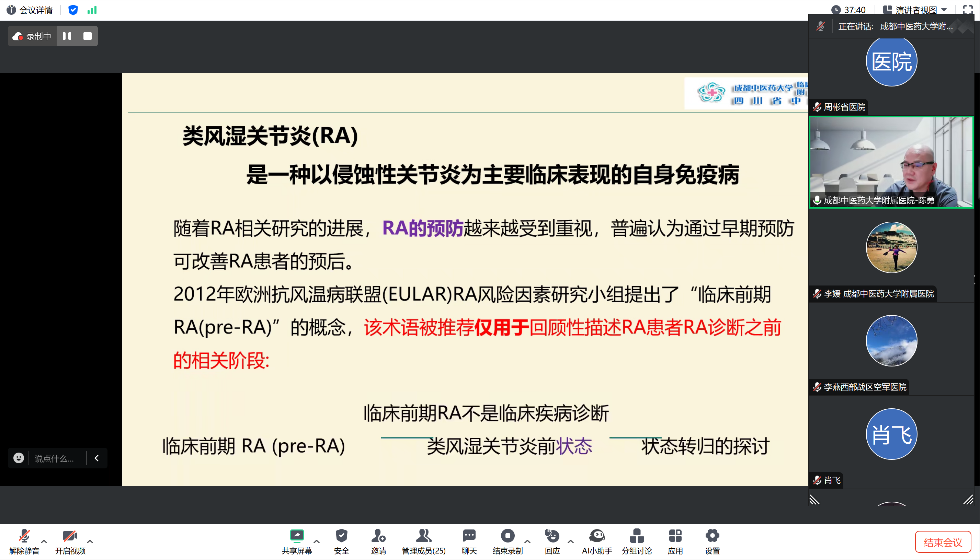Expand video options next to 开启视频
The height and width of the screenshot is (560, 980).
pos(90,541)
